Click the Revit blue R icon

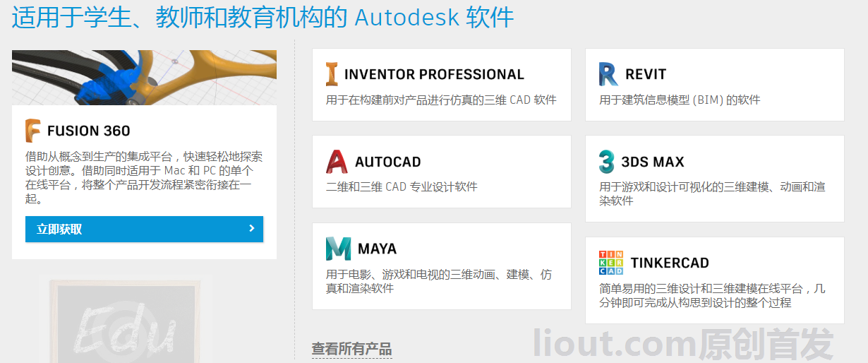608,74
